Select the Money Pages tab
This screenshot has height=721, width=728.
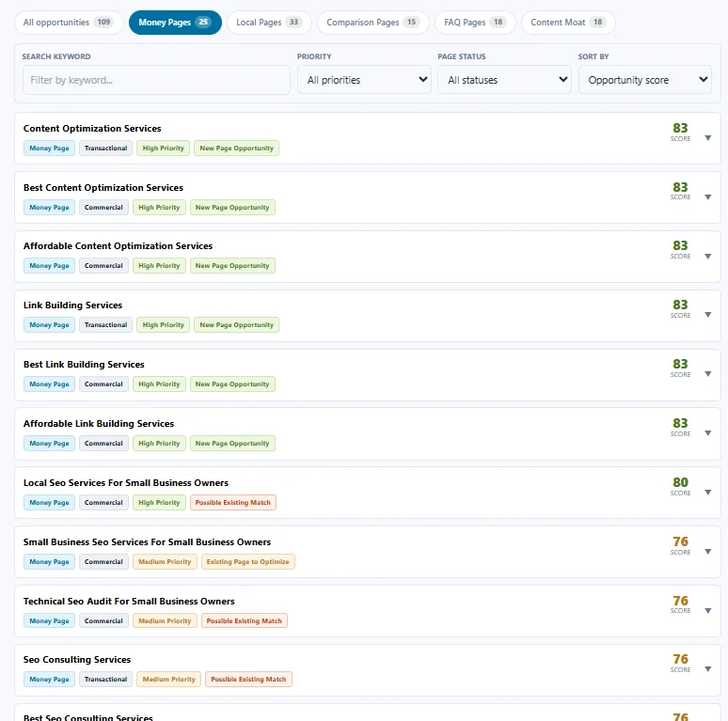[175, 23]
